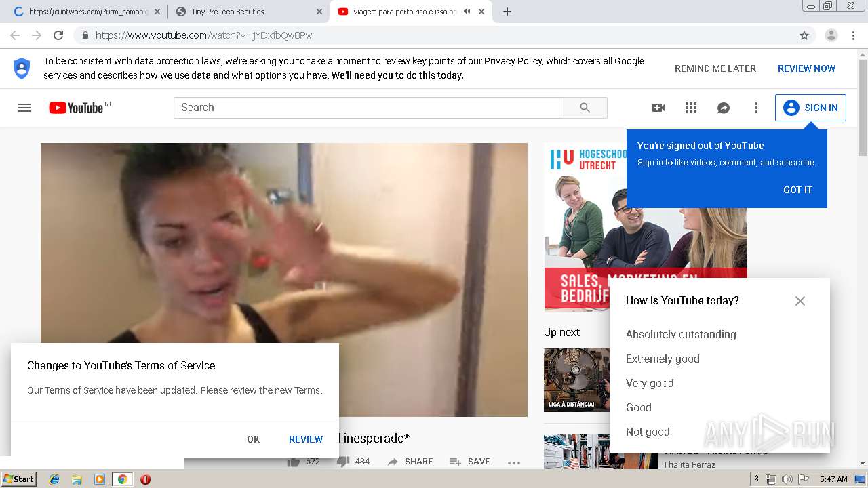Click the privacy shield icon
This screenshot has height=488, width=868.
pyautogui.click(x=22, y=68)
